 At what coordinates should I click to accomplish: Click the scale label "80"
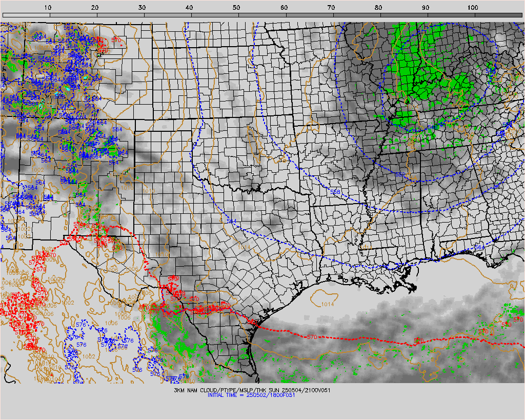coord(378,7)
